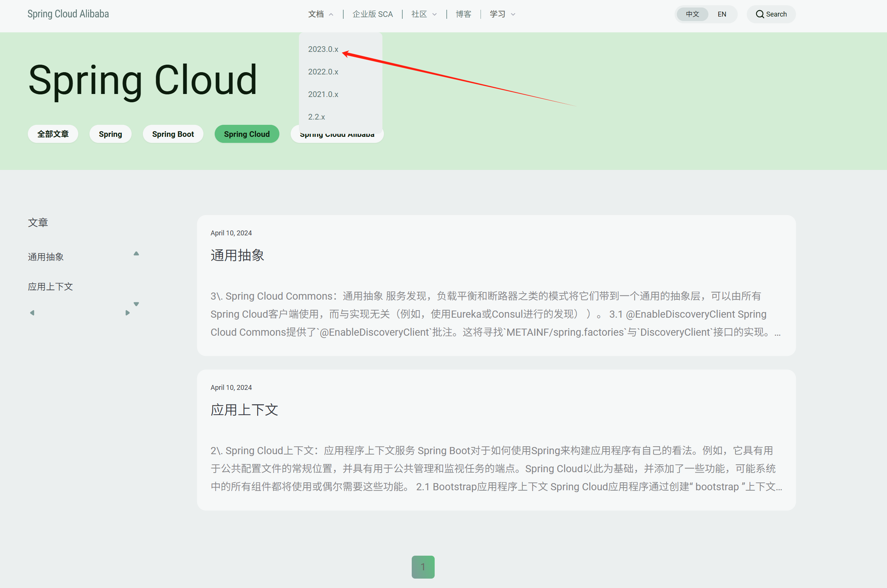This screenshot has width=887, height=588.
Task: Click the 通用抽象 article excerpt text
Action: [496, 314]
